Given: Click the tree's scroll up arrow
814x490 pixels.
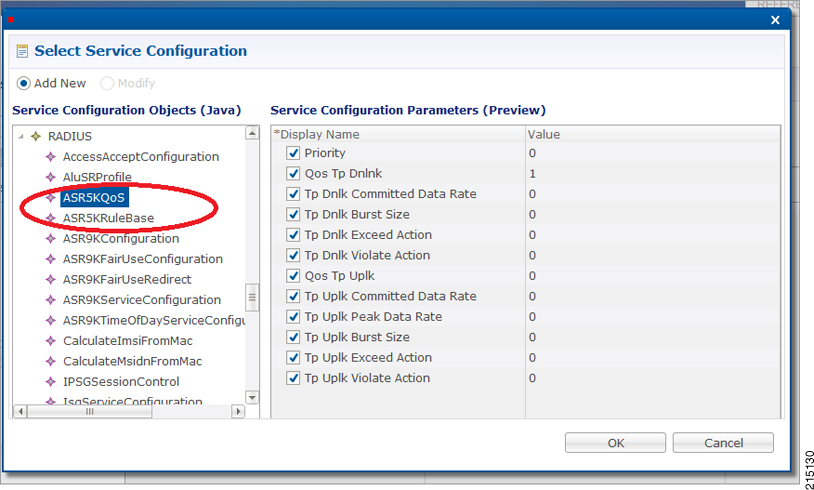Looking at the screenshot, I should [x=252, y=133].
